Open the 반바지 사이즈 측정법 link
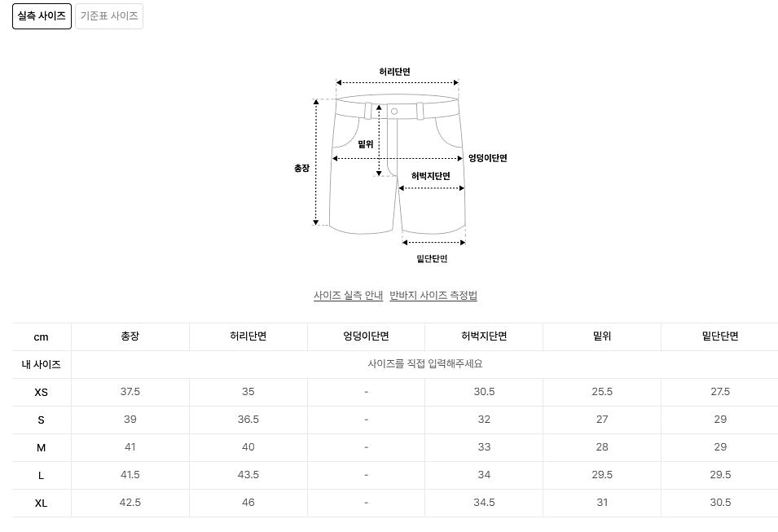Screen dimensions: 778x532 (x=433, y=296)
